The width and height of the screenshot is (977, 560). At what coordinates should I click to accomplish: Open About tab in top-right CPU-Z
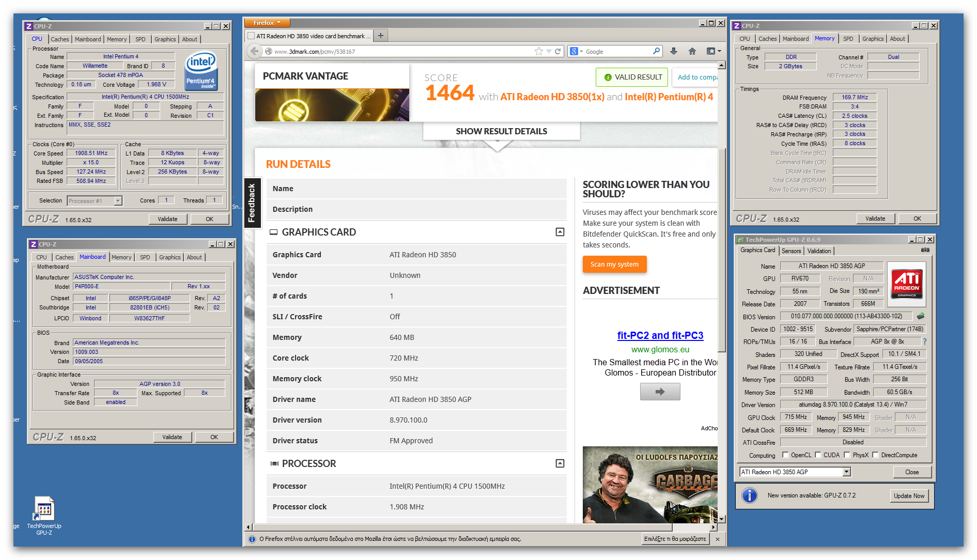click(897, 39)
